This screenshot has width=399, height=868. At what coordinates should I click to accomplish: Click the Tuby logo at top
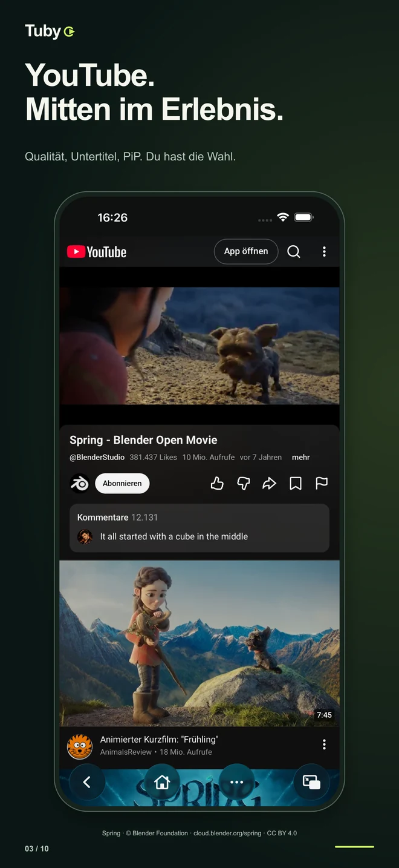[x=50, y=31]
